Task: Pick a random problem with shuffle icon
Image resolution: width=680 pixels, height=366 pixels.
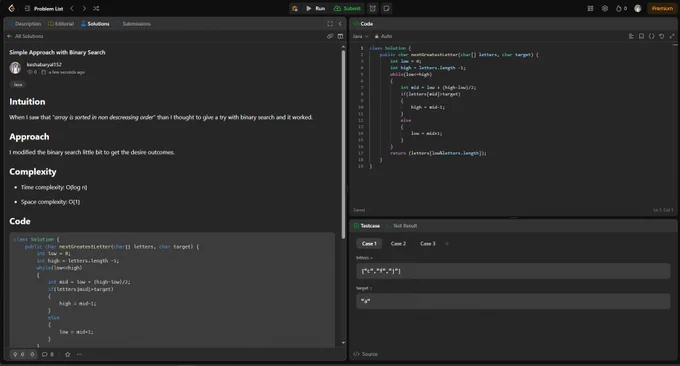Action: point(96,8)
